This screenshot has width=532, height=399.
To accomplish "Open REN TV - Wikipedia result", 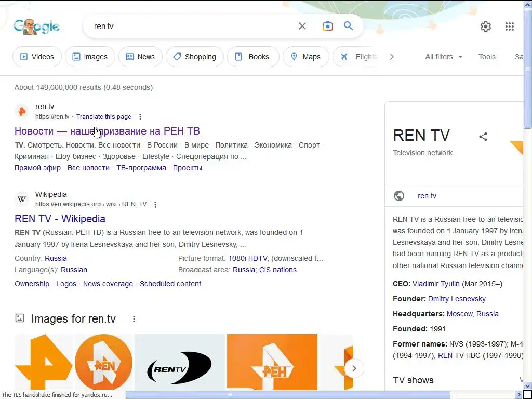I will 60,219.
